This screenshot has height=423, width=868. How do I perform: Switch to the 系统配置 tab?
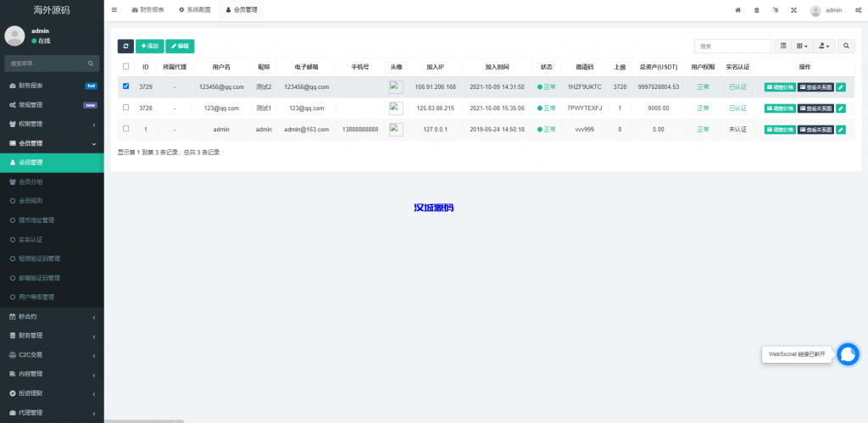tap(194, 10)
